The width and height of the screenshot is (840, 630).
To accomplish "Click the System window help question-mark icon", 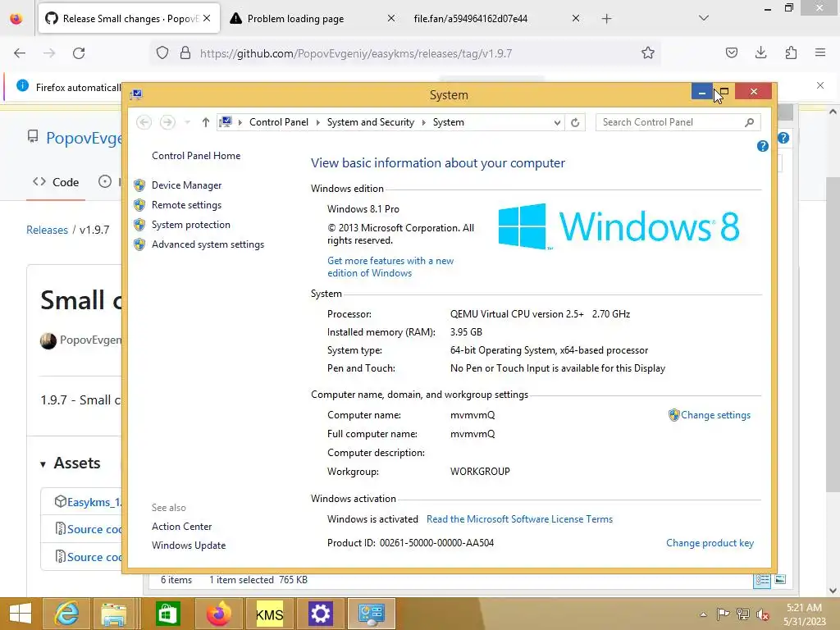I will (x=763, y=146).
